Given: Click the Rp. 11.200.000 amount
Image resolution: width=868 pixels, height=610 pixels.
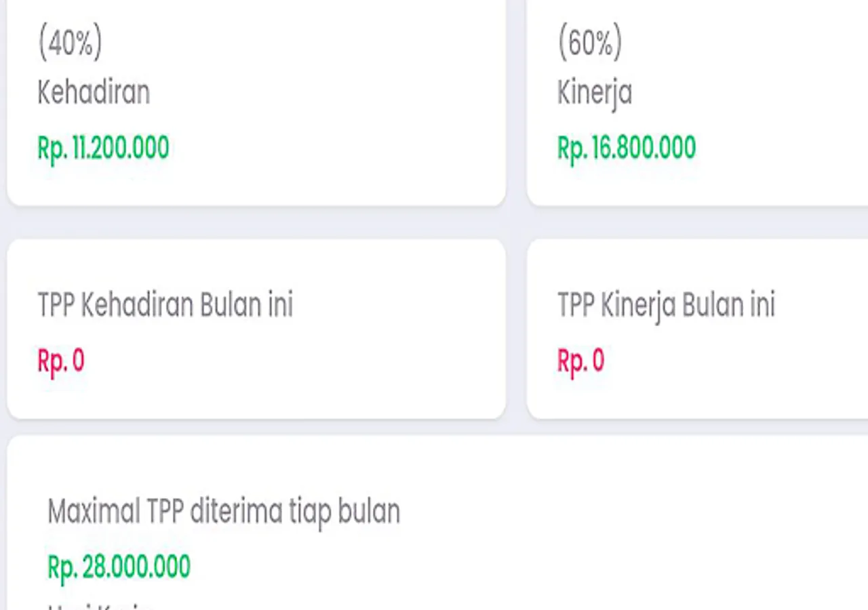Looking at the screenshot, I should (x=103, y=148).
